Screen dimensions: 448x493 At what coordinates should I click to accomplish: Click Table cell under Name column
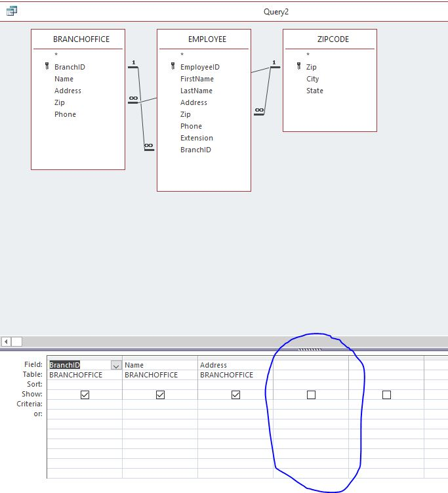tap(160, 375)
